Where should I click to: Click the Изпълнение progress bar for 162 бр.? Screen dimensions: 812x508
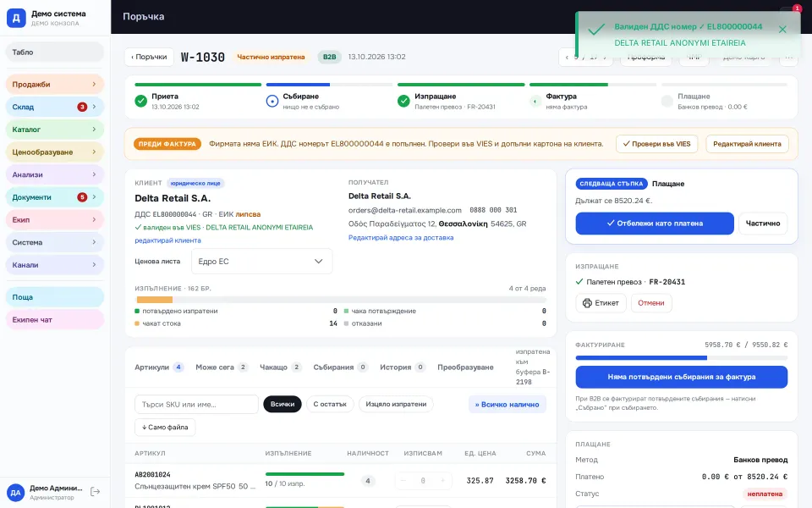(x=341, y=300)
